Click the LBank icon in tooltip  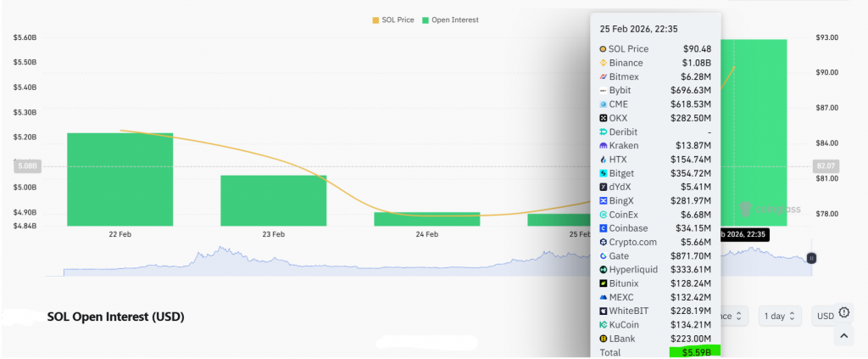coord(603,339)
